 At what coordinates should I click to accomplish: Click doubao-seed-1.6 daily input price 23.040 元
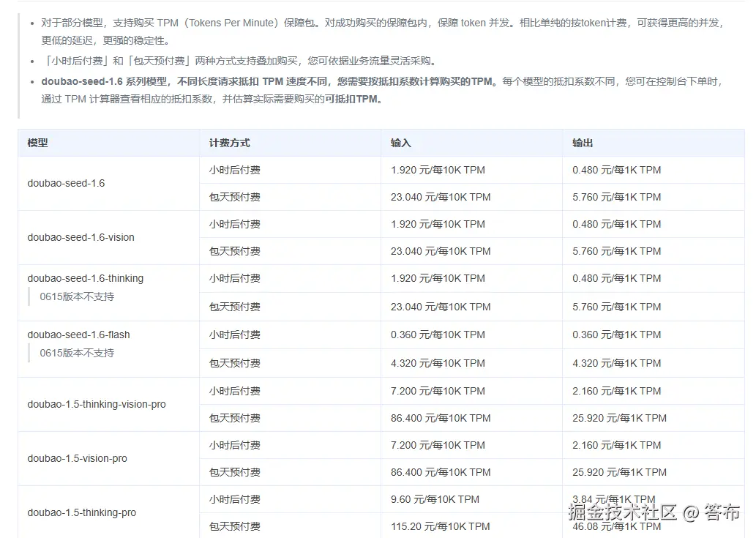(441, 197)
